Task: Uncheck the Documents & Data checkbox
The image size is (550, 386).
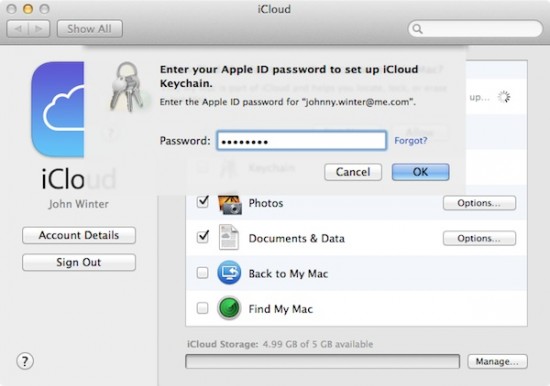Action: (x=202, y=237)
